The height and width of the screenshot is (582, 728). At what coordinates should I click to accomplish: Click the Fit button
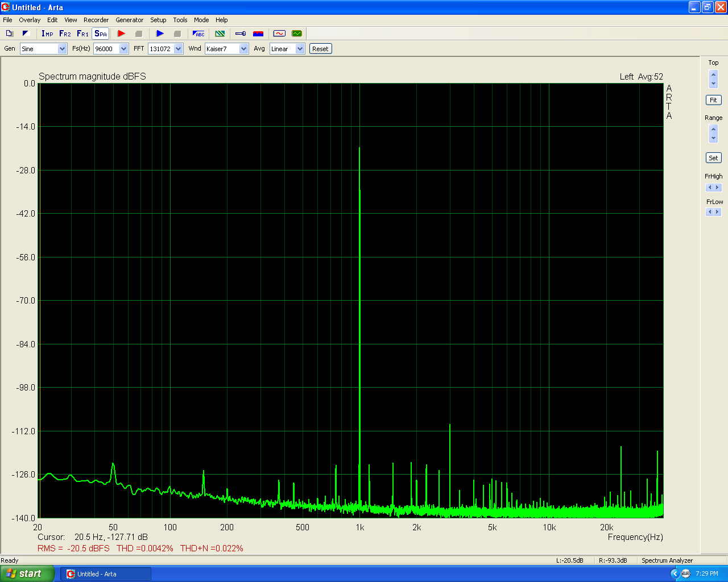tap(713, 100)
